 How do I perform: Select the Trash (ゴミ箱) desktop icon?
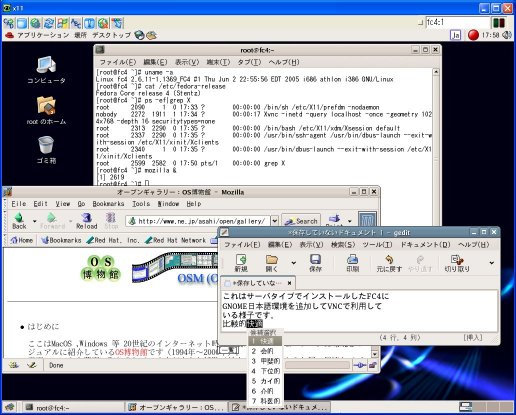click(x=46, y=145)
